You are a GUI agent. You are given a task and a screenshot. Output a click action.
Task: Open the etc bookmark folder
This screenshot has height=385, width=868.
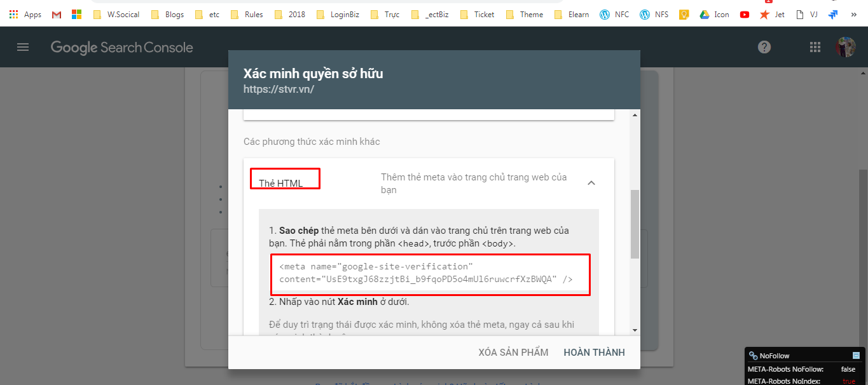pyautogui.click(x=208, y=14)
